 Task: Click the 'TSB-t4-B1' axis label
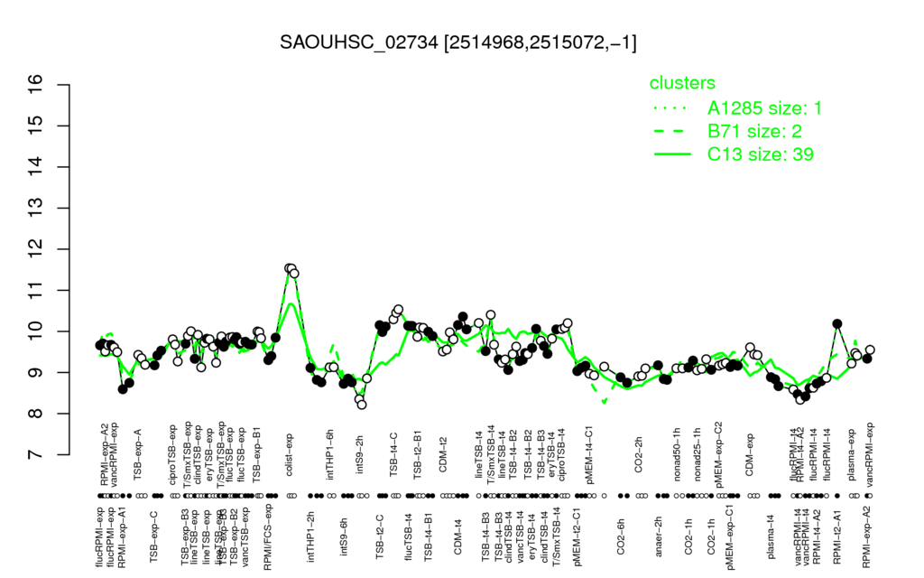coord(429,536)
